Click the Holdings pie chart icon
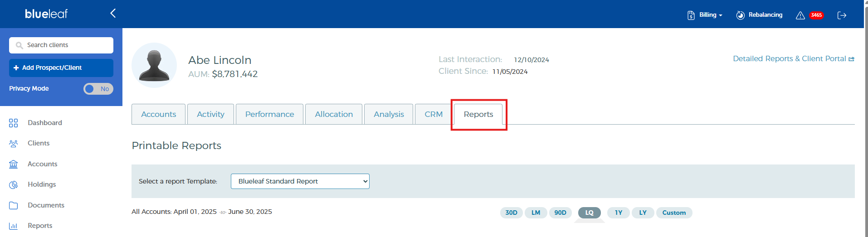 (14, 184)
